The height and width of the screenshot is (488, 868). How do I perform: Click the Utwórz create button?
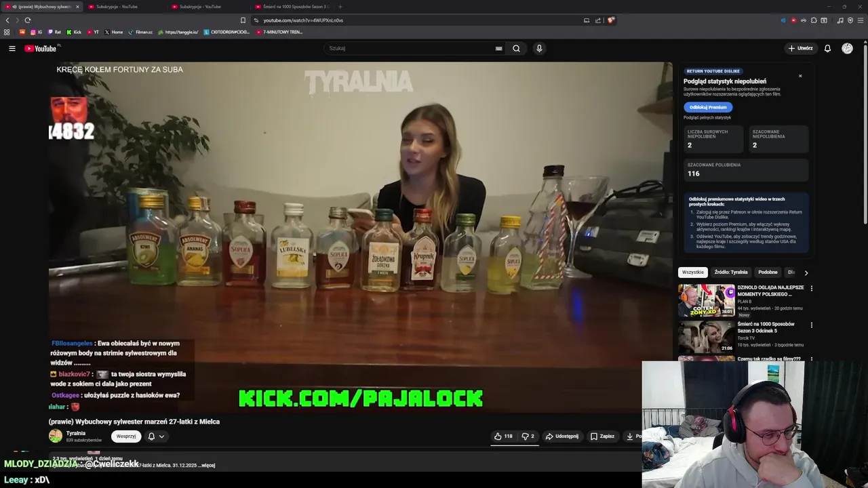[800, 48]
